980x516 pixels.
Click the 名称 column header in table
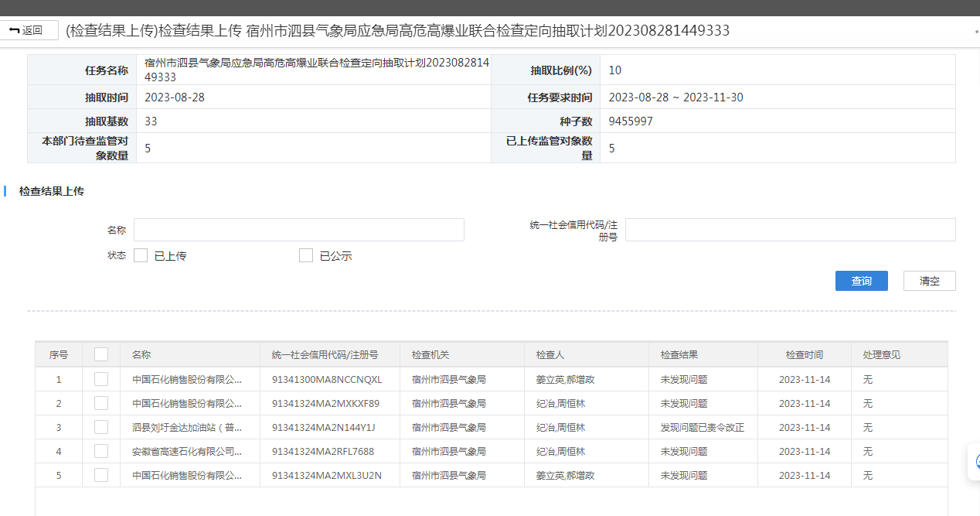pyautogui.click(x=190, y=354)
